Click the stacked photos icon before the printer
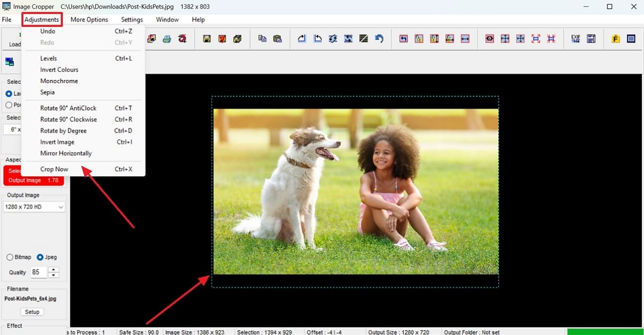The image size is (644, 335). coord(152,39)
